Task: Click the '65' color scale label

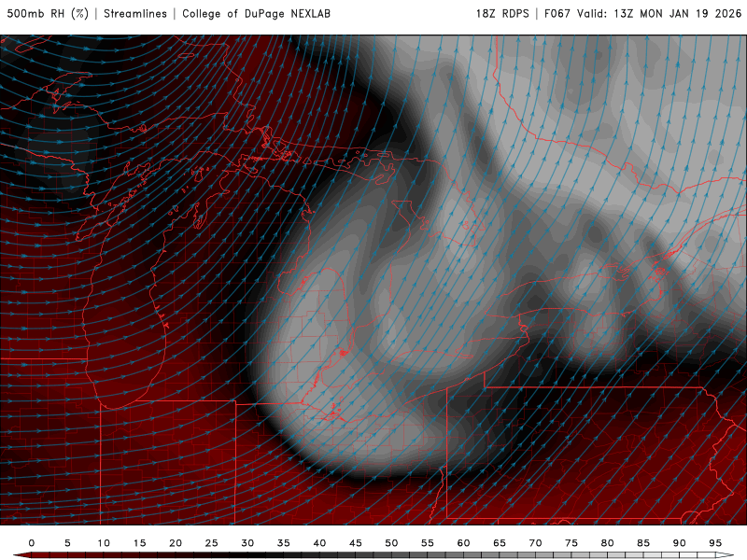Action: (500, 543)
